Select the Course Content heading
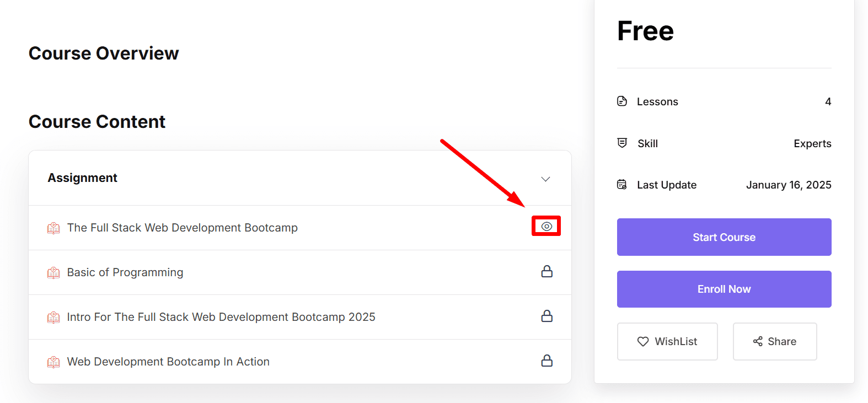 pyautogui.click(x=97, y=121)
